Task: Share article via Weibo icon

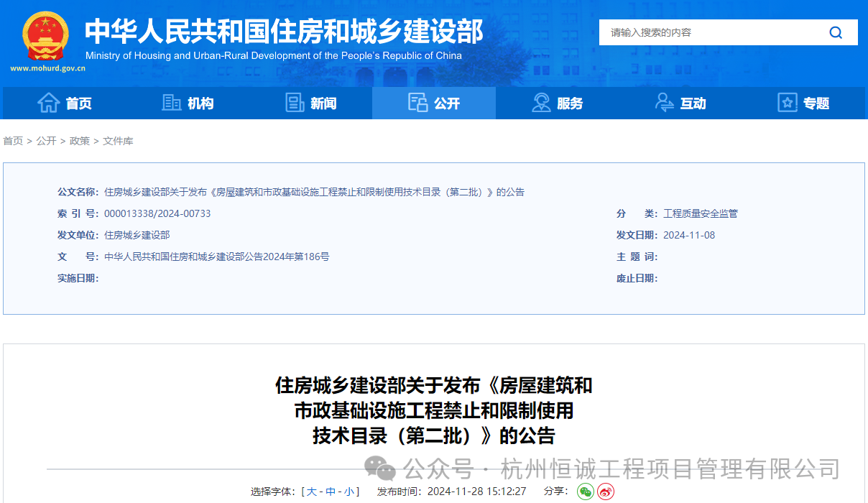Action: click(606, 492)
